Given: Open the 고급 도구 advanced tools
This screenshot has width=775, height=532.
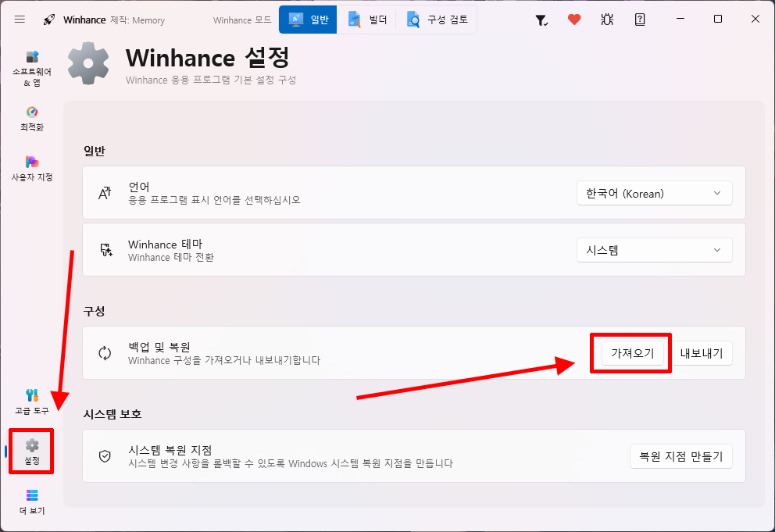Looking at the screenshot, I should pos(32,402).
